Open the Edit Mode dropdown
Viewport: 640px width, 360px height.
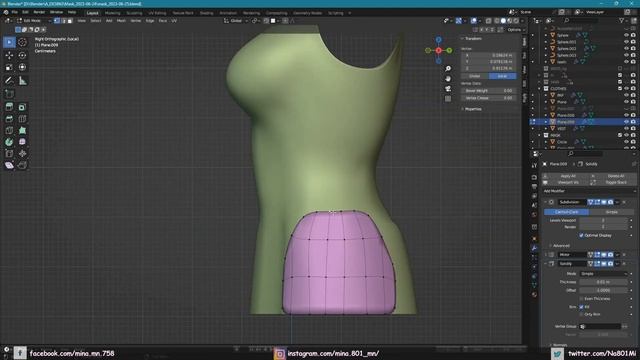[x=33, y=20]
